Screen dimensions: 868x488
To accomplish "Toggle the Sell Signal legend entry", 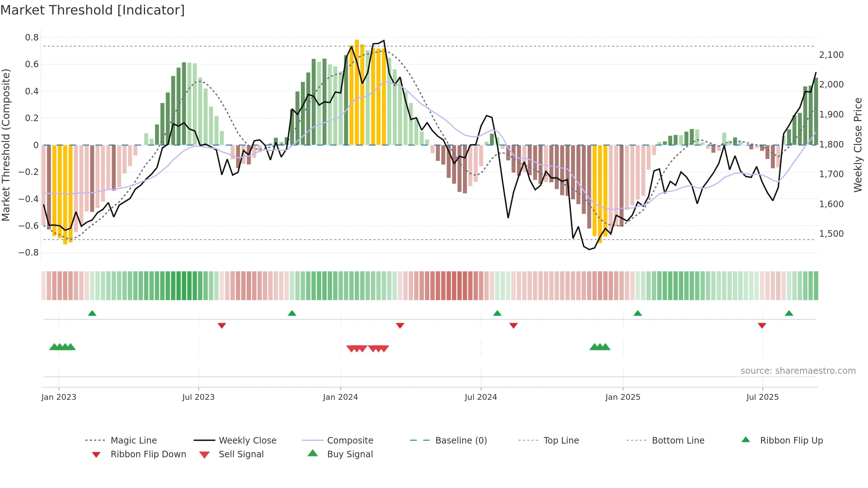I will [231, 454].
